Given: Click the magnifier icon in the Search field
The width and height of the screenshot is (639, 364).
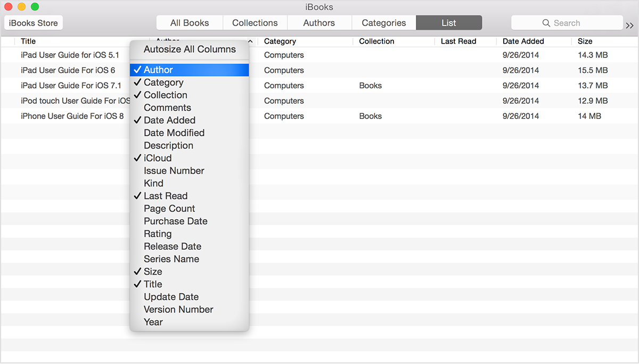Looking at the screenshot, I should point(546,23).
